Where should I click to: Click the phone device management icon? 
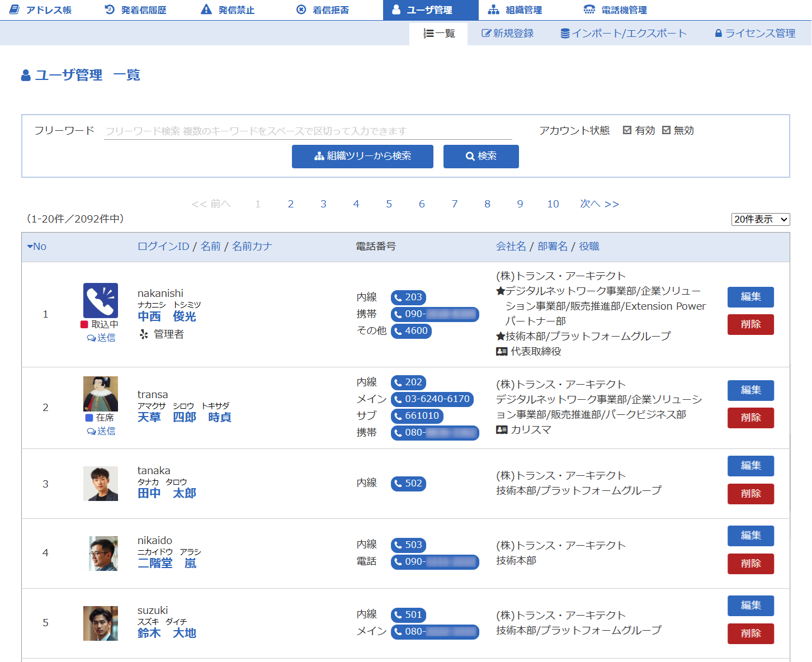pos(589,10)
